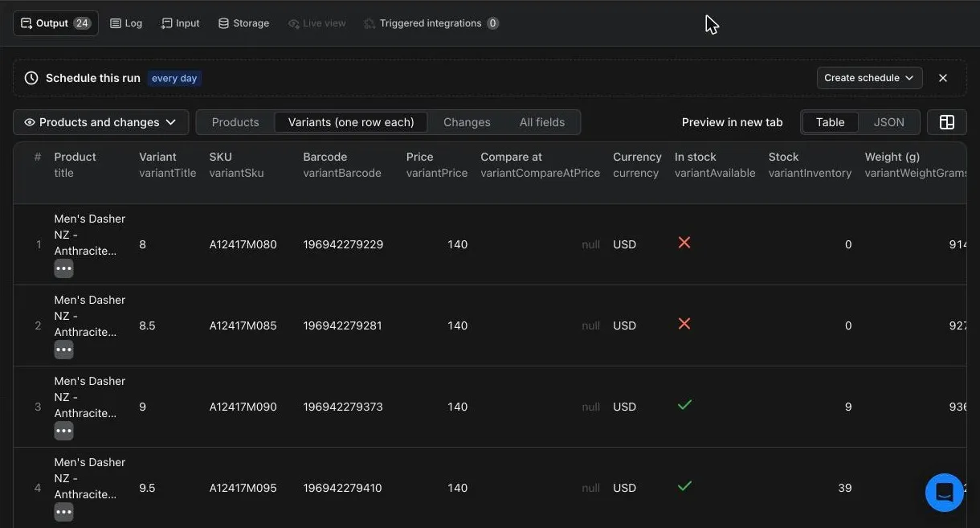
Task: Click the In stock column header
Action: pos(715,165)
